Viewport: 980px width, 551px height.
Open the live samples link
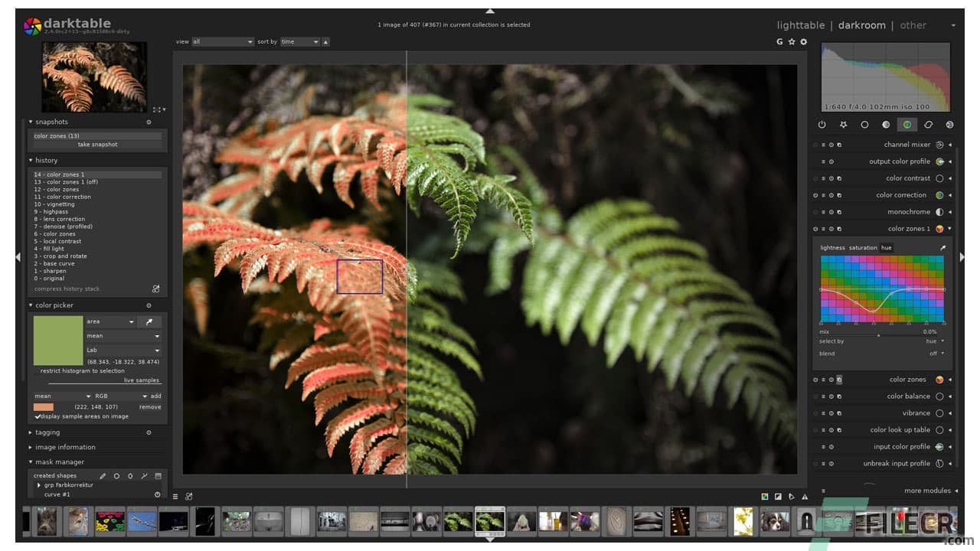tap(142, 380)
